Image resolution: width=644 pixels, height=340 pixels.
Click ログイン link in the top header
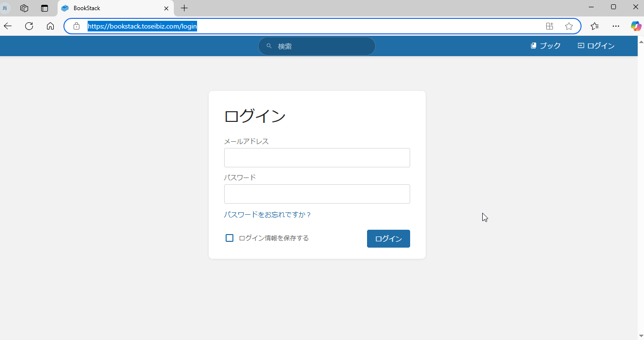[x=596, y=46]
